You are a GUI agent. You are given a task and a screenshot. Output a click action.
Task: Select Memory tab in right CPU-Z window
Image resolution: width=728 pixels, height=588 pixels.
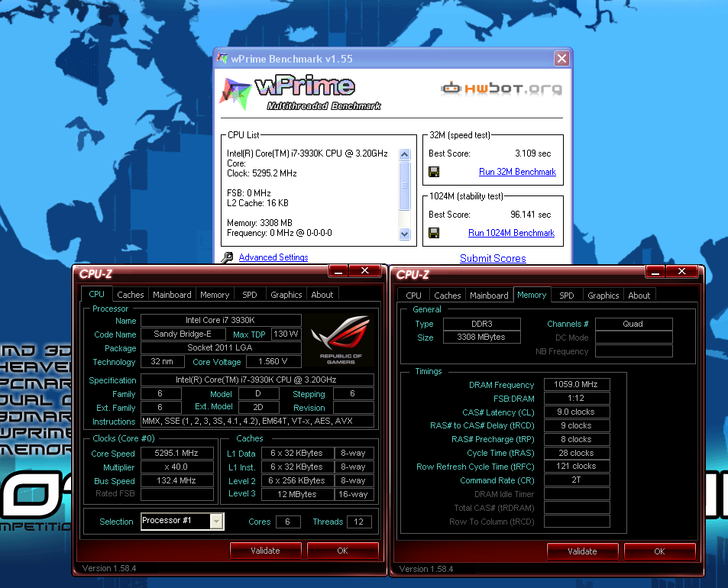coord(532,295)
